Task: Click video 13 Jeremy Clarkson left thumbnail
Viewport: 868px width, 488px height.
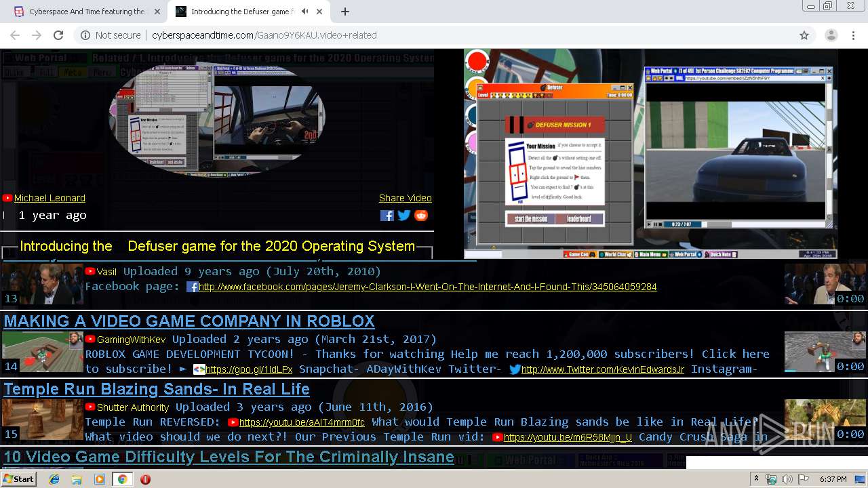Action: (x=42, y=284)
